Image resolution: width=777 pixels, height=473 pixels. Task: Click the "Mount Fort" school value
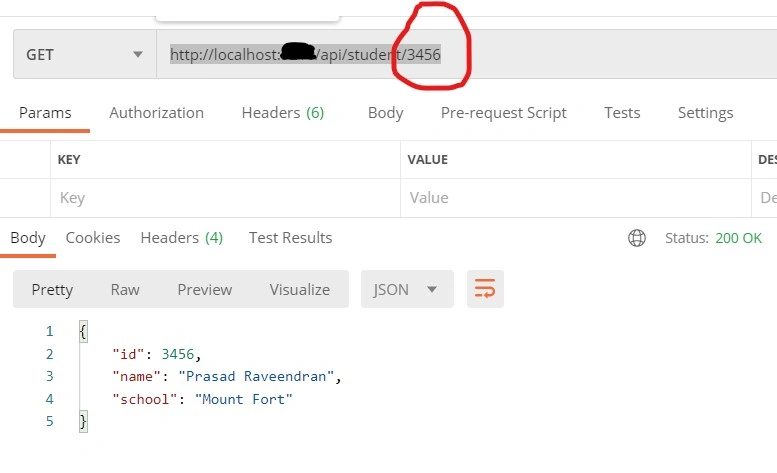(243, 399)
